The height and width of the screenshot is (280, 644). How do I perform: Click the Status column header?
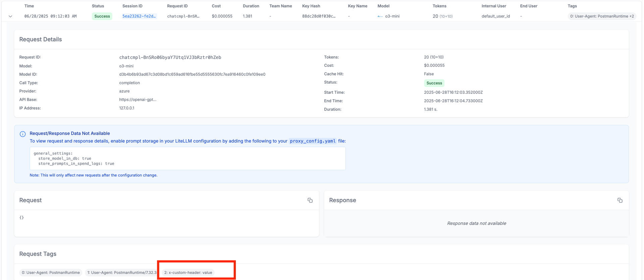tap(98, 6)
